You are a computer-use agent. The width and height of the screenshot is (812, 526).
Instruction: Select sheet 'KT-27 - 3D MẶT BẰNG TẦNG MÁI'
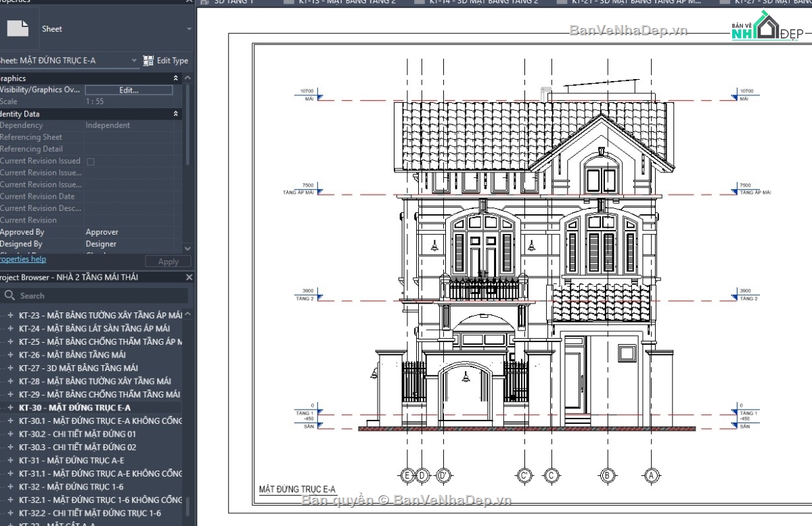click(x=78, y=368)
